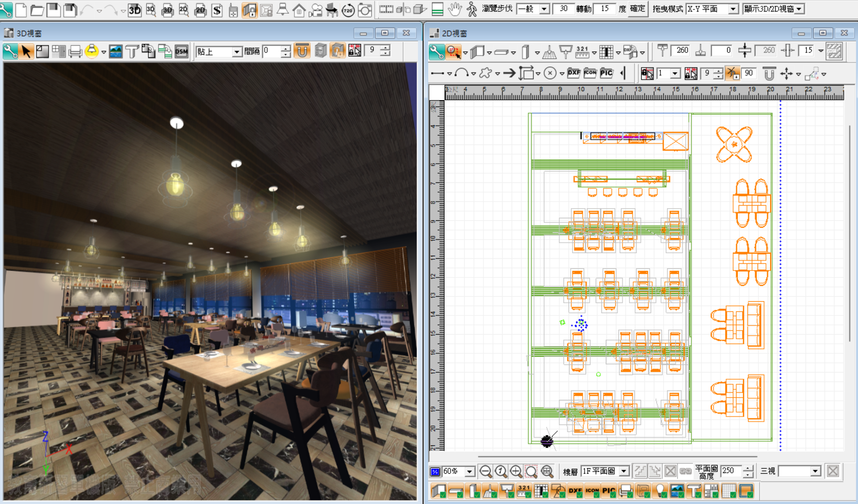Viewport: 858px width, 504px height.
Task: Increase the 平面圖高度 250 stepper
Action: click(748, 468)
